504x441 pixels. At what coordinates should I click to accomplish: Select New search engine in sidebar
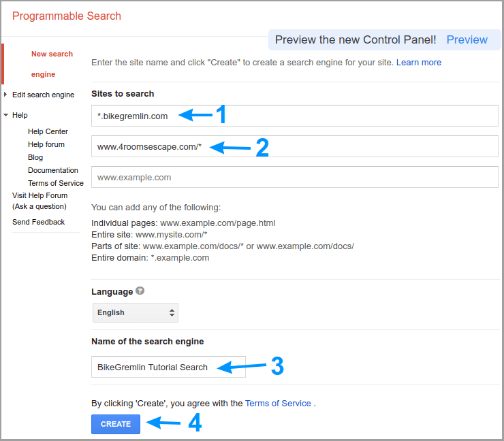click(52, 64)
